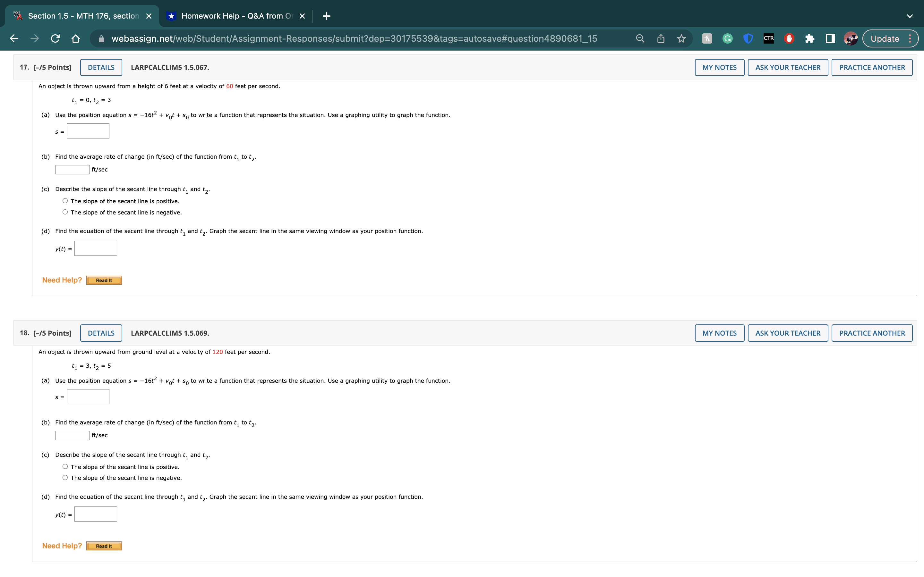
Task: Open the Grammarly extension icon
Action: coord(727,38)
